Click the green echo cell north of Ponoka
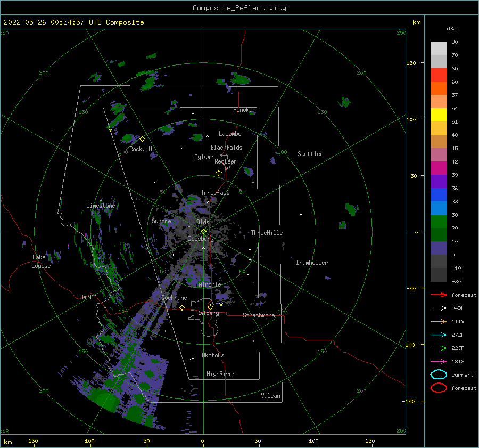The height and width of the screenshot is (448, 479). tap(241, 79)
